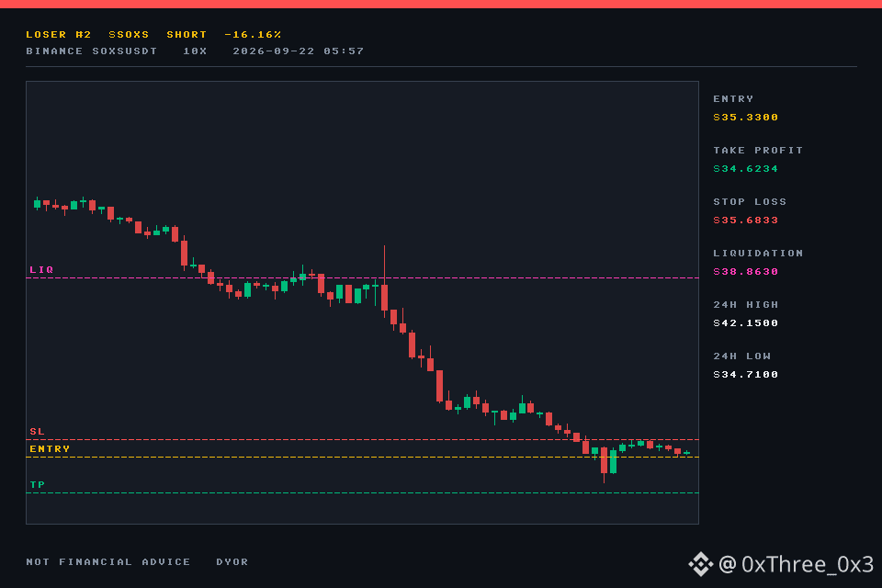
Task: Click the take profit value $34.6234
Action: point(745,169)
